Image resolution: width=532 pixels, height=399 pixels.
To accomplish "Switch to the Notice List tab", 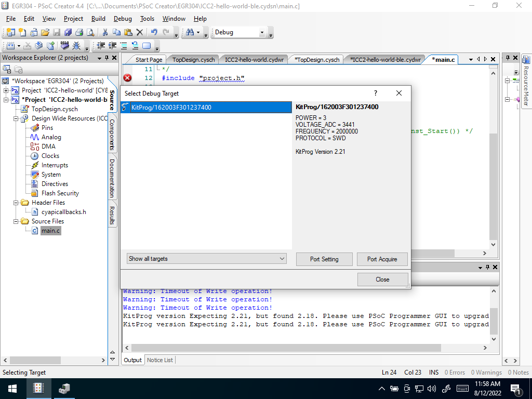I will [160, 360].
